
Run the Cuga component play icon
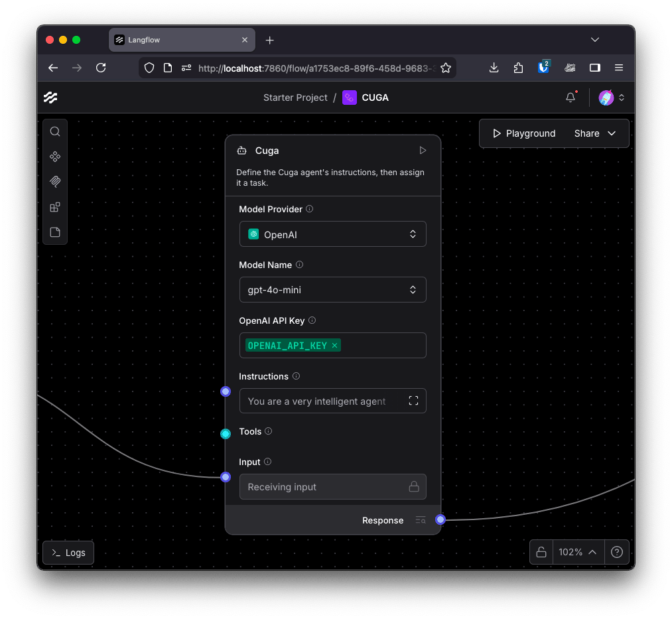[423, 151]
